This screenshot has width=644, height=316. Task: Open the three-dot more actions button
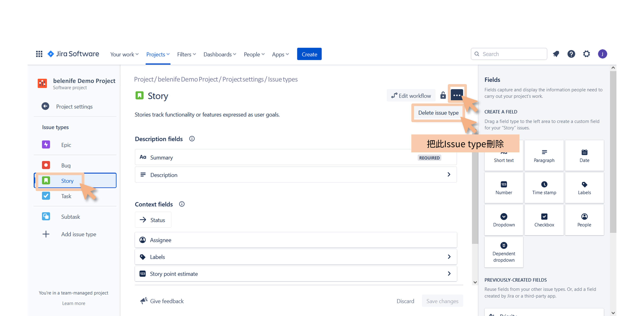(457, 95)
